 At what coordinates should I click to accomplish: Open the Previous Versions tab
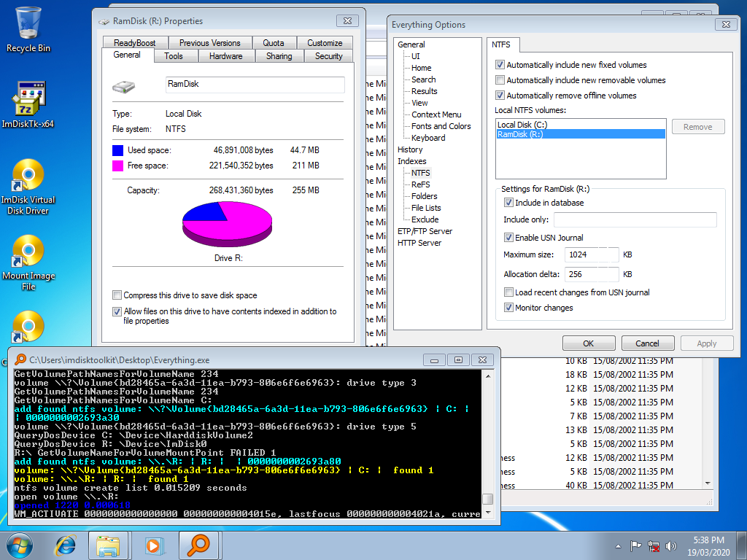coord(209,43)
